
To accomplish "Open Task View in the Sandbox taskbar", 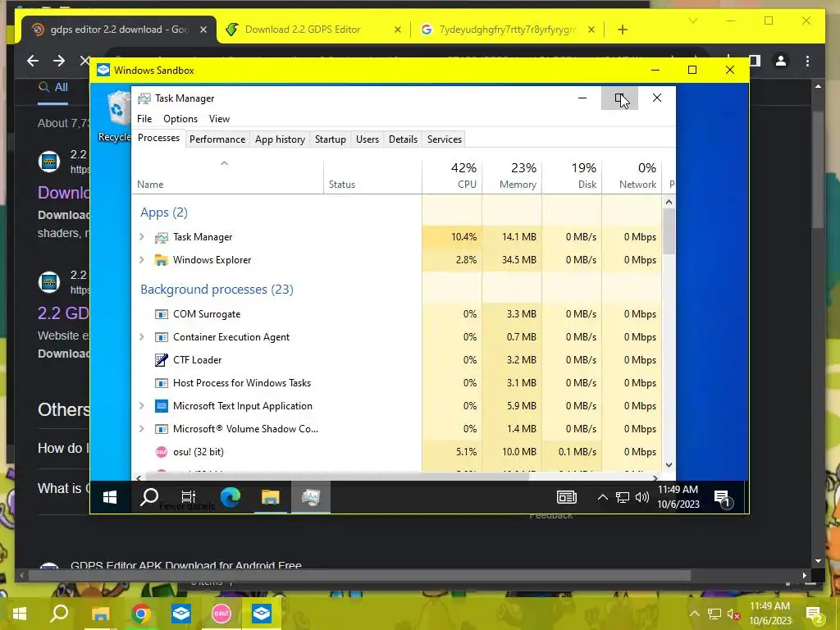I will (x=189, y=498).
